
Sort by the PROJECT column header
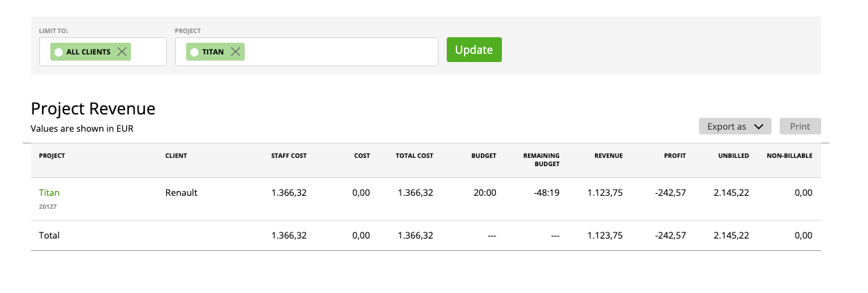coord(52,156)
